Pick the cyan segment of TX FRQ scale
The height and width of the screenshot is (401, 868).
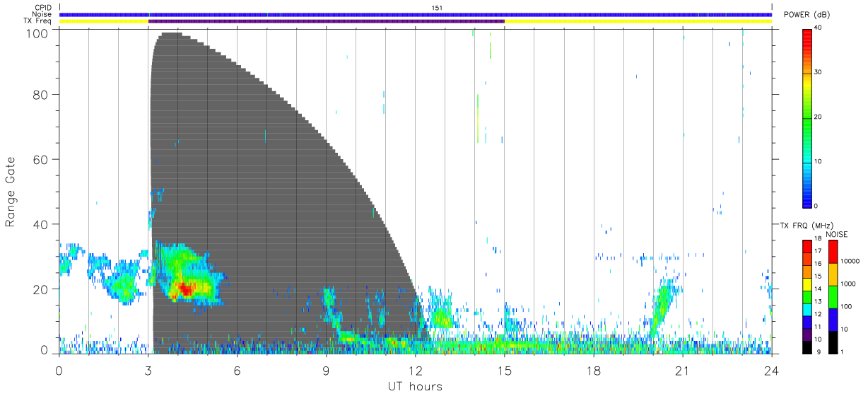click(807, 310)
